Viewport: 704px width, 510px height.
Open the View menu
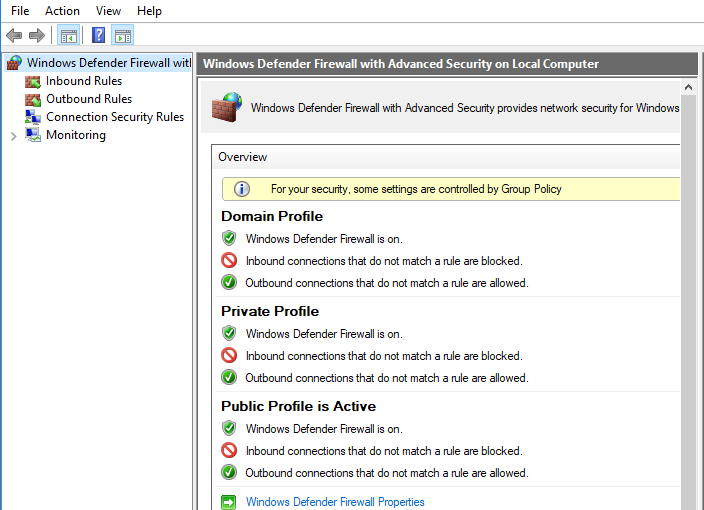coord(108,11)
